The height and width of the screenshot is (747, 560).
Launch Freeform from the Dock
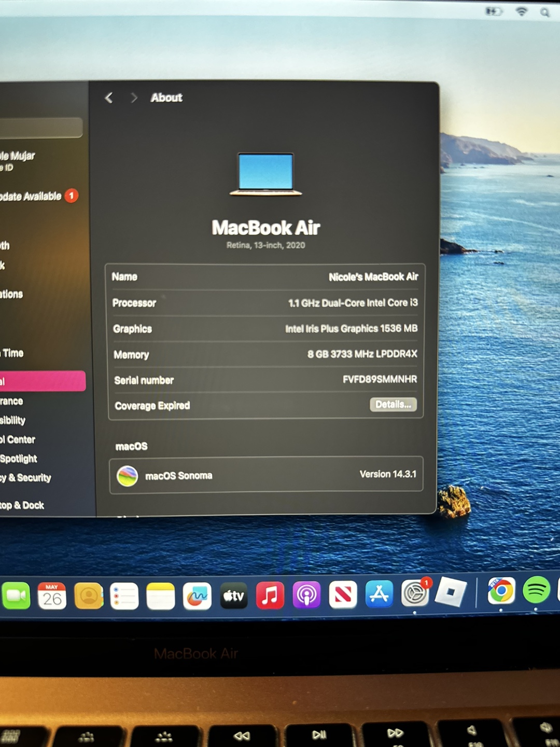click(197, 596)
